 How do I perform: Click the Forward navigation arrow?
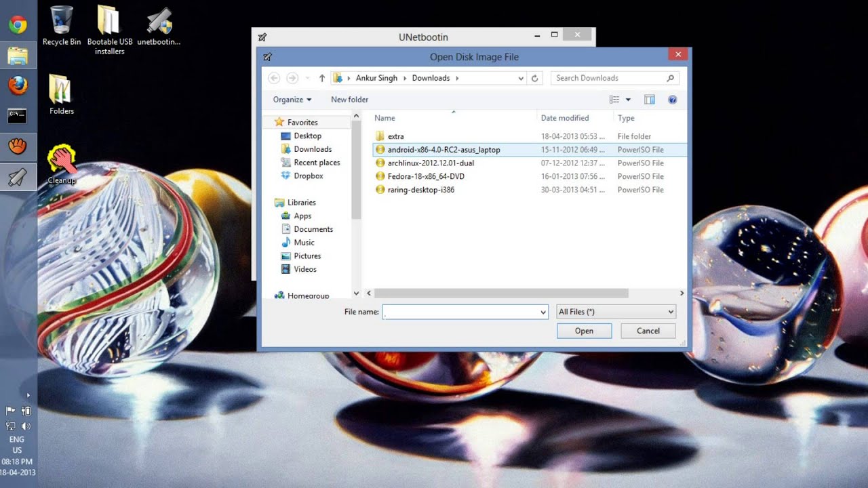coord(292,78)
